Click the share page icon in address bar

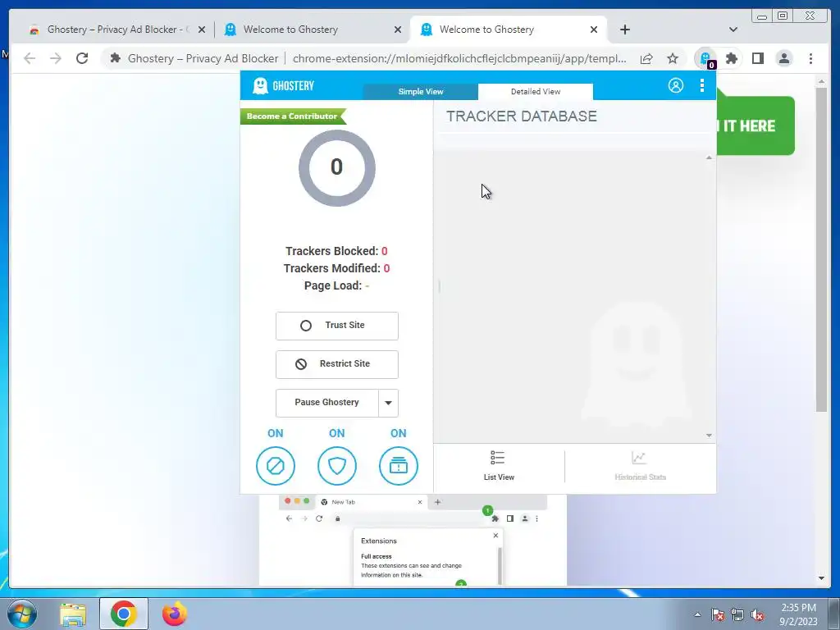coord(646,58)
